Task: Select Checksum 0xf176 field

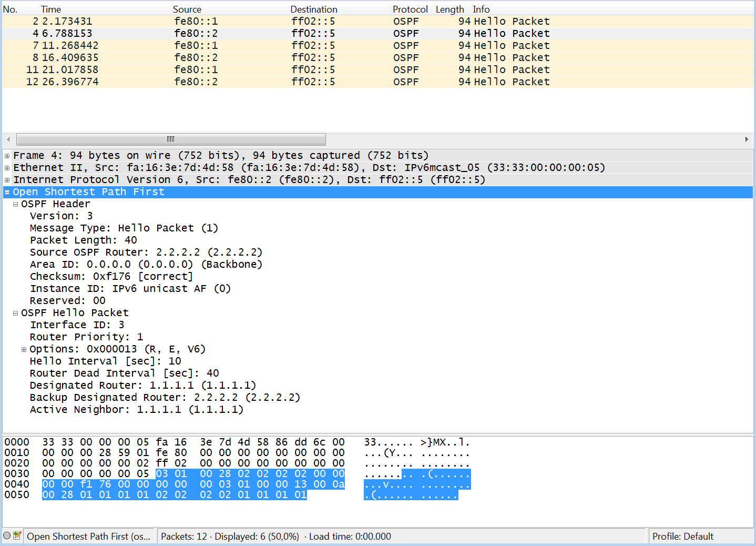Action: pos(111,277)
